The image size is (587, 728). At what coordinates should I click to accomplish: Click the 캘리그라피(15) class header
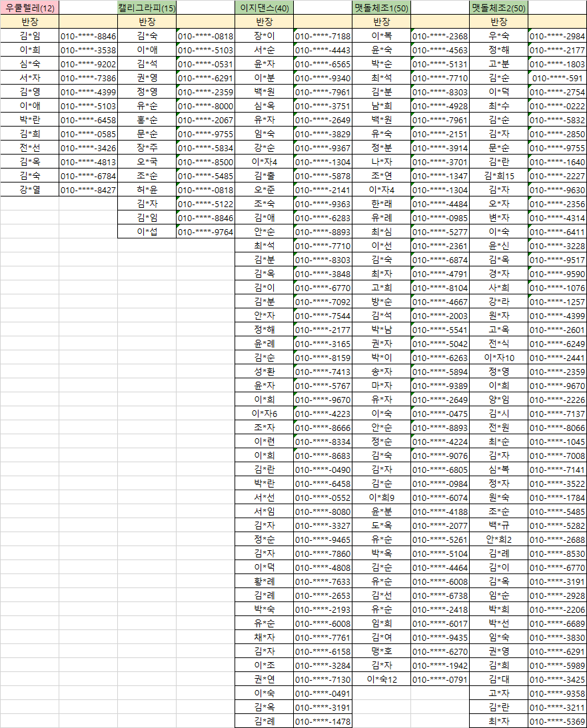click(147, 8)
